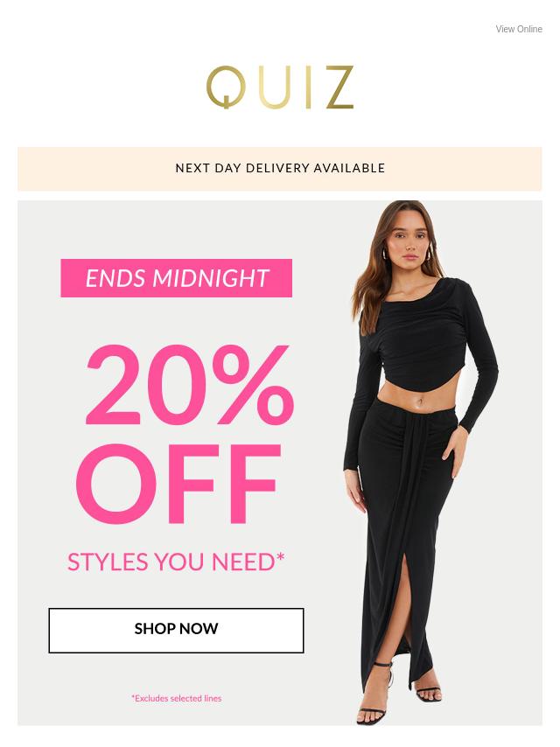Click the pink Ends Midnight badge

pos(177,278)
